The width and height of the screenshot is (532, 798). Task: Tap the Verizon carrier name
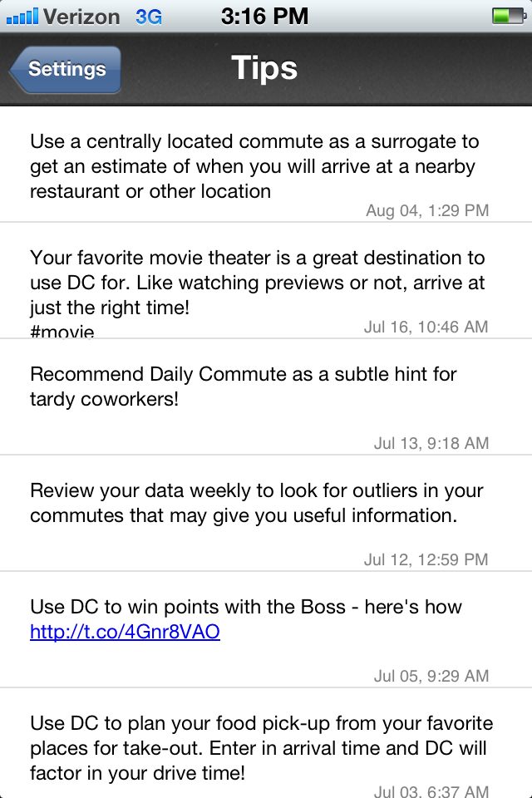point(81,16)
